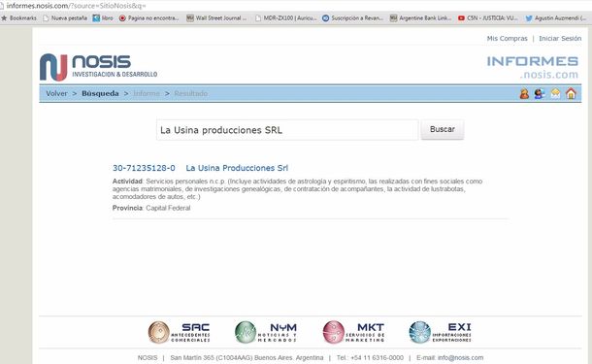Viewport: 592px width, 364px height.
Task: Open the envelope mail icon
Action: (555, 93)
